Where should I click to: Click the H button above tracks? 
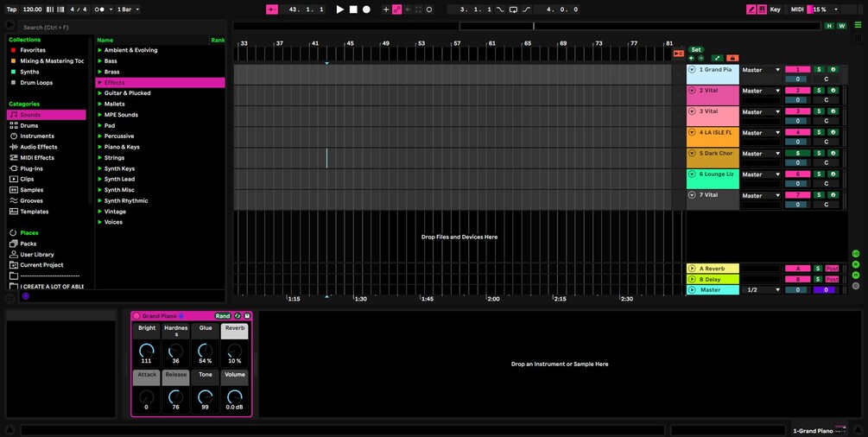tap(828, 26)
